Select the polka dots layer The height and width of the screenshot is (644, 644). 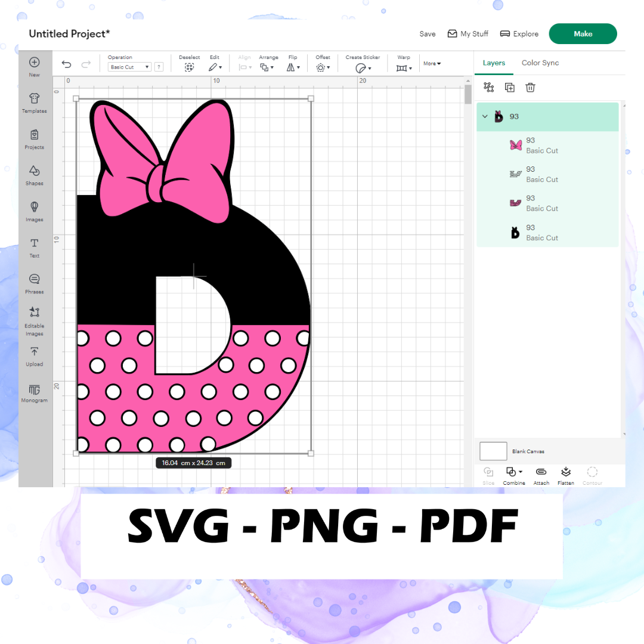[547, 174]
